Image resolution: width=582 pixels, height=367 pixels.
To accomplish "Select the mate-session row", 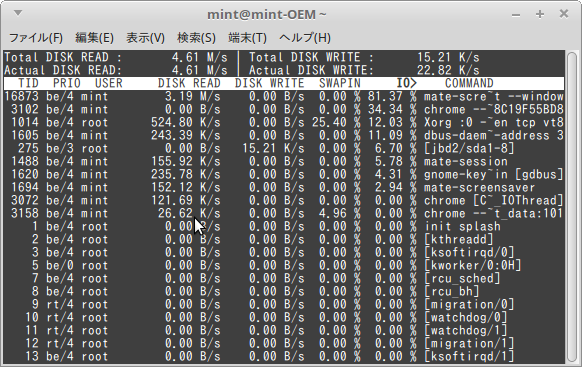I will [284, 161].
